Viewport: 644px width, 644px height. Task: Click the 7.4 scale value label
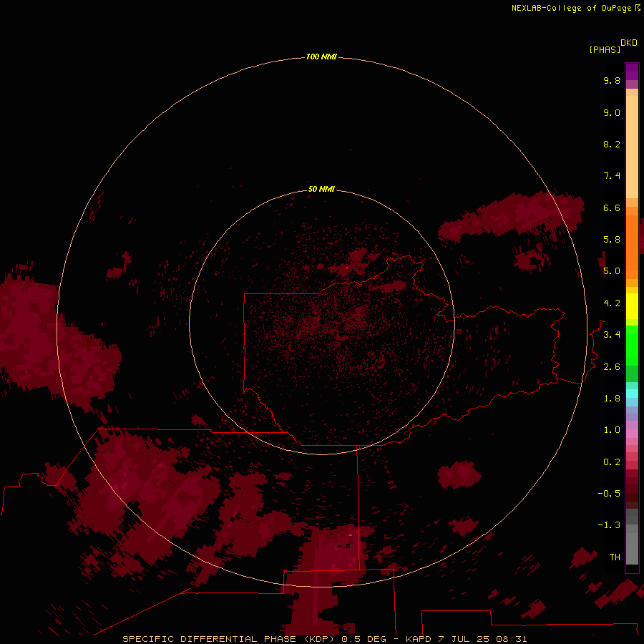pyautogui.click(x=612, y=176)
